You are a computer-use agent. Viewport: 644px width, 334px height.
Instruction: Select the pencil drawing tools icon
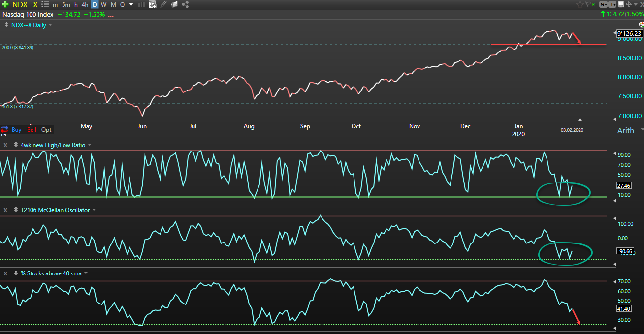(163, 4)
